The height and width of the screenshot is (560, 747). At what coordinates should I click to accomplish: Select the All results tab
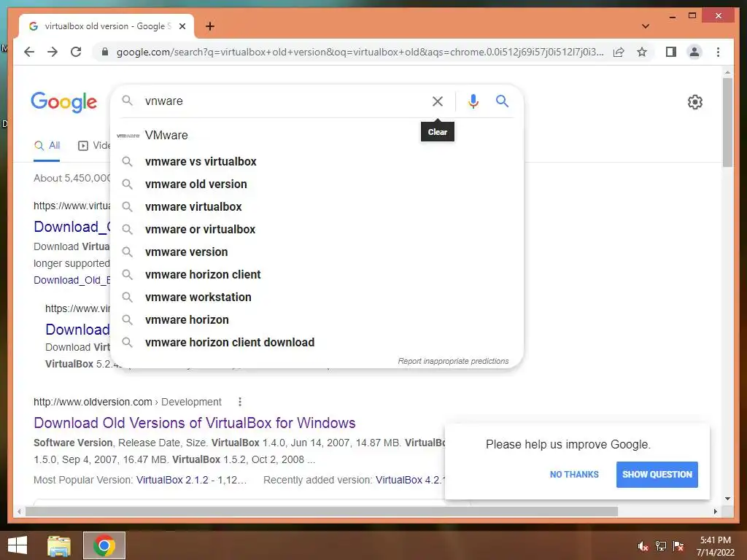(x=47, y=146)
